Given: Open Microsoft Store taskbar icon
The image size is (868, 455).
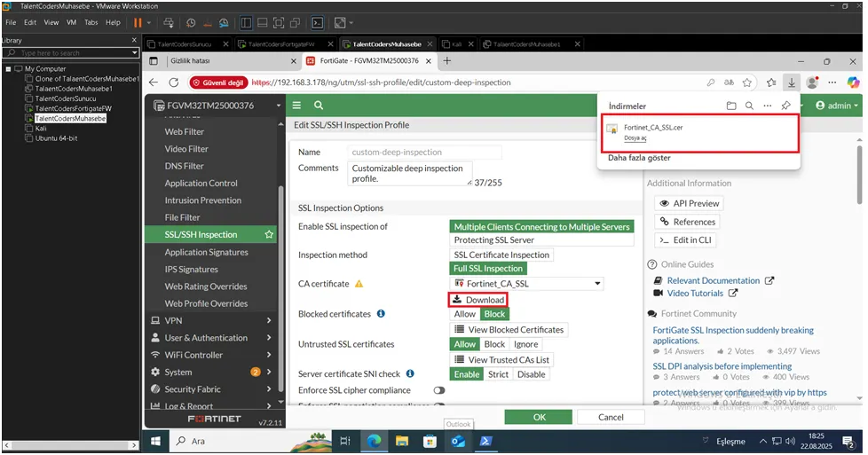Looking at the screenshot, I should (x=430, y=441).
